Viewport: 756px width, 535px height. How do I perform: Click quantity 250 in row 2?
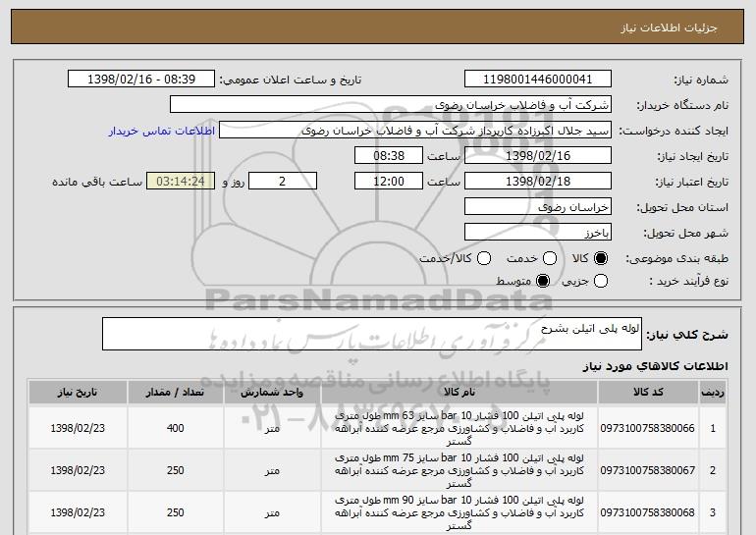click(x=175, y=470)
